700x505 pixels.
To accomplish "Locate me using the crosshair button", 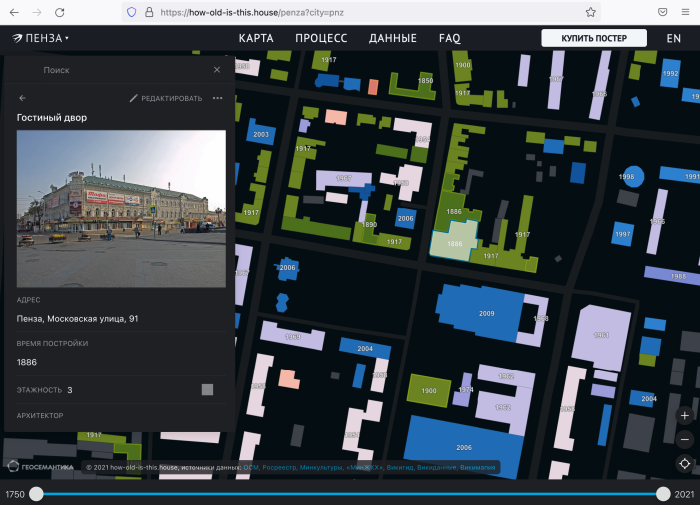I will (x=684, y=463).
